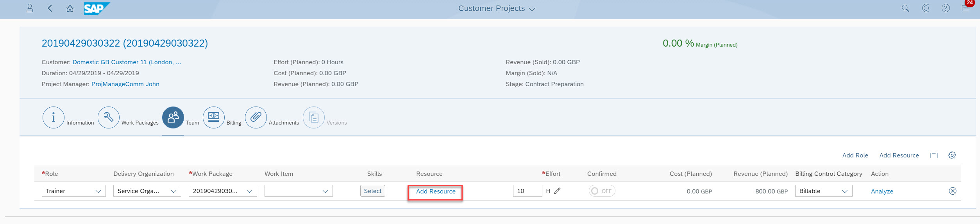Image resolution: width=980 pixels, height=224 pixels.
Task: Open the home icon
Action: [70, 8]
